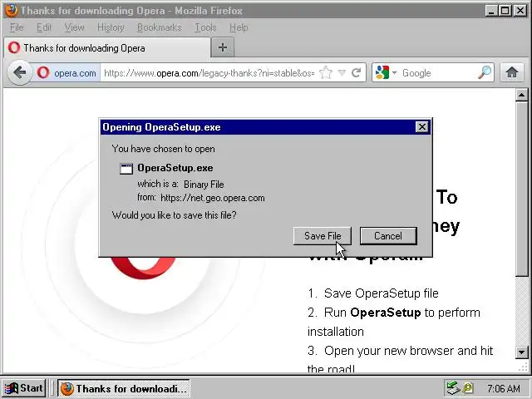
Task: Open the File menu
Action: coord(17,27)
